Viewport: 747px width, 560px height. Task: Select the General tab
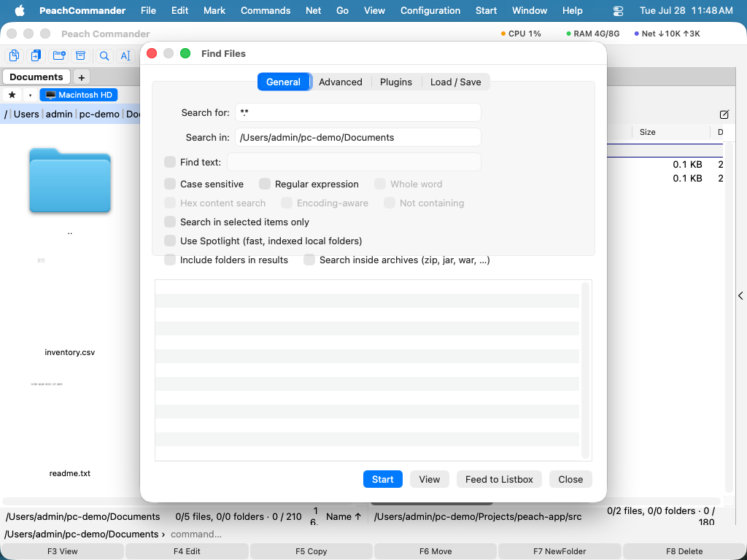point(284,82)
